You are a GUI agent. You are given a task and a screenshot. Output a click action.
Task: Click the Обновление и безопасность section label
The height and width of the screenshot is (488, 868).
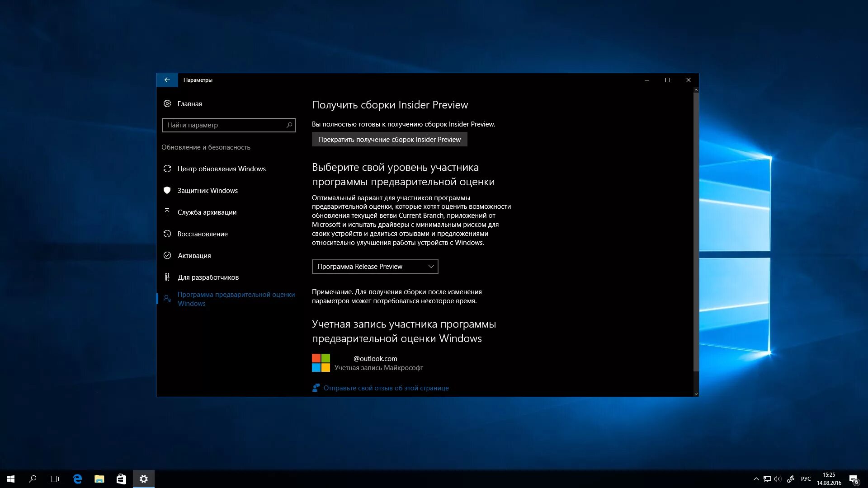[206, 147]
